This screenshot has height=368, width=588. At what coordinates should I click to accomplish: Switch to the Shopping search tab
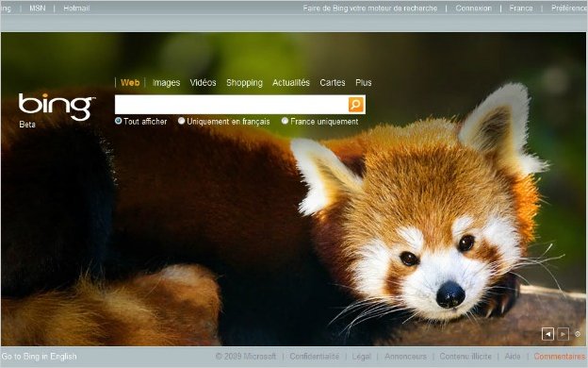pyautogui.click(x=244, y=83)
